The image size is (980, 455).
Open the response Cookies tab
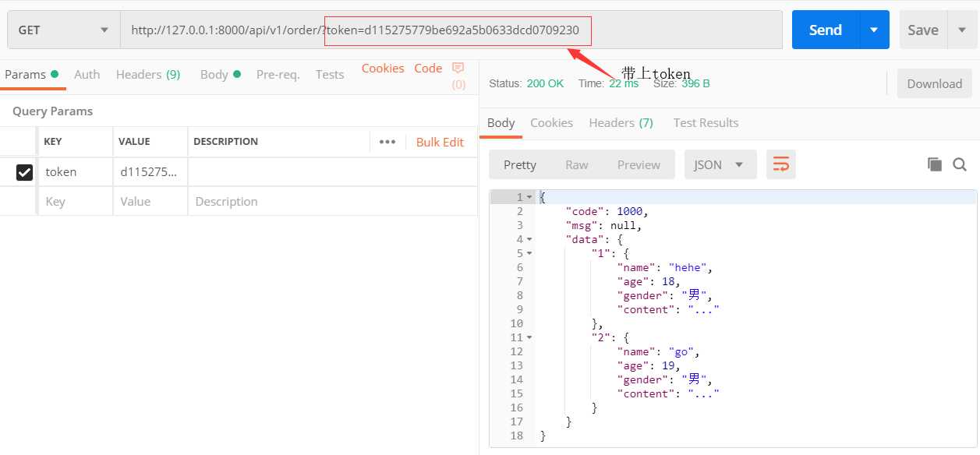pyautogui.click(x=551, y=123)
